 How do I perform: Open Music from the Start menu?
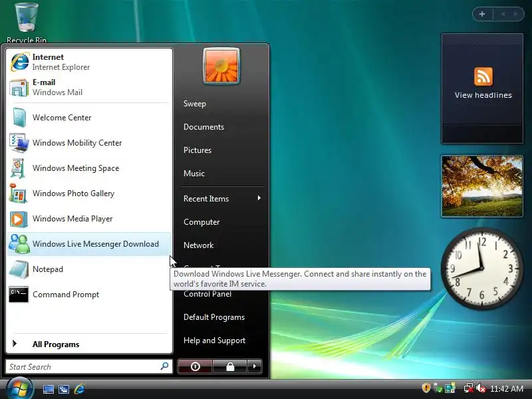[194, 174]
